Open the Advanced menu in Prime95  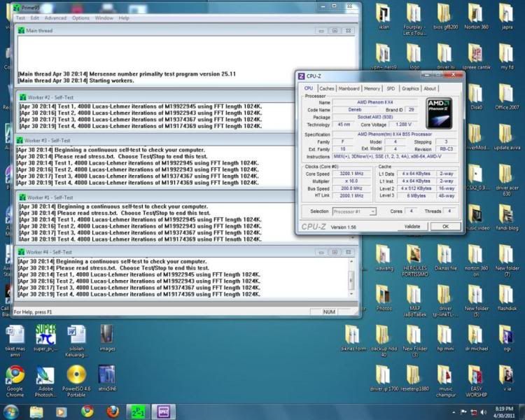[55, 18]
